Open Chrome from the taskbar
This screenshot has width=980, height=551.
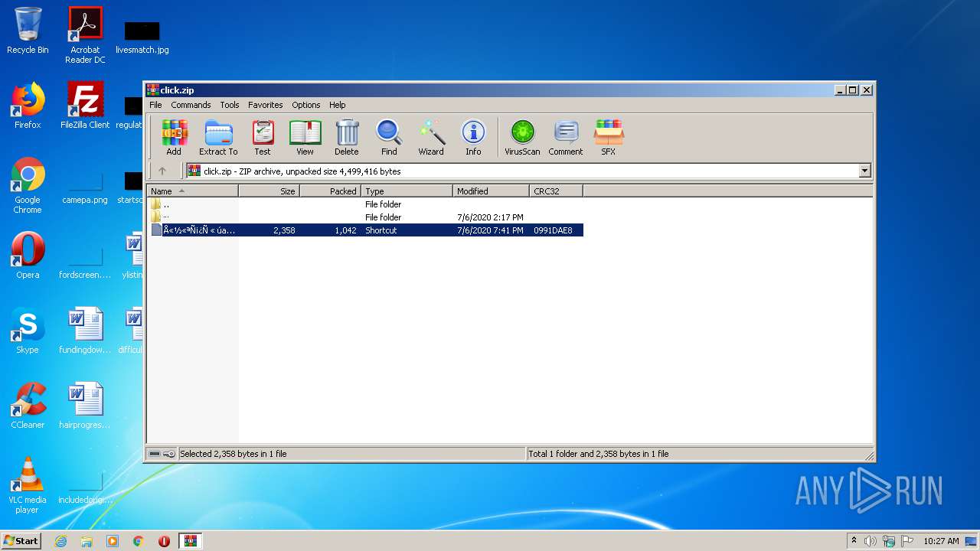pyautogui.click(x=139, y=541)
